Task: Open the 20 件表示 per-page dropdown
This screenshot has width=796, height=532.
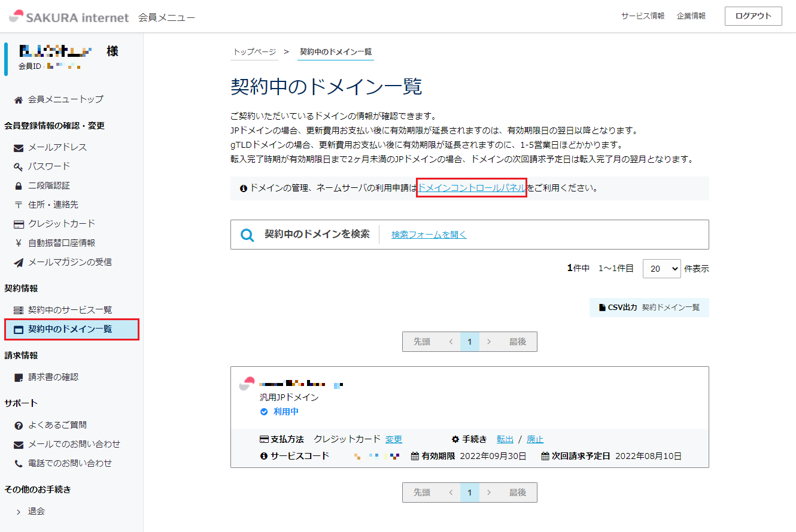Action: pyautogui.click(x=661, y=269)
